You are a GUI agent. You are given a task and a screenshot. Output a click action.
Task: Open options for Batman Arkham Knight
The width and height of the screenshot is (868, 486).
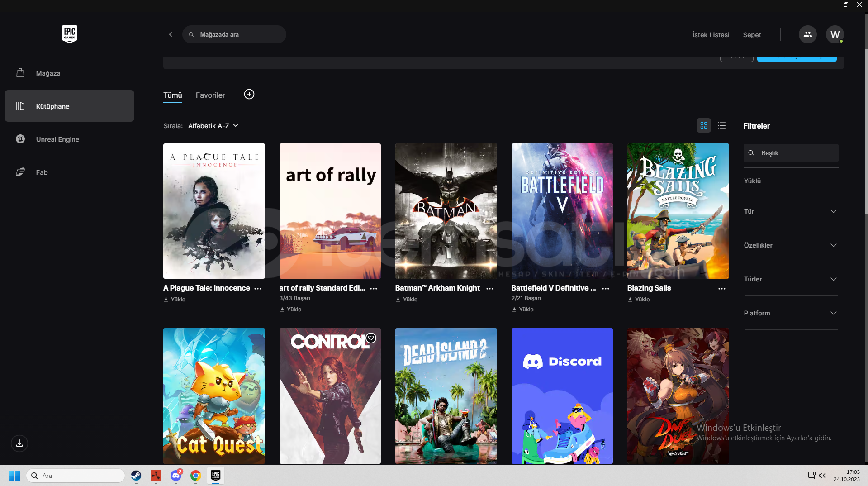(x=489, y=289)
